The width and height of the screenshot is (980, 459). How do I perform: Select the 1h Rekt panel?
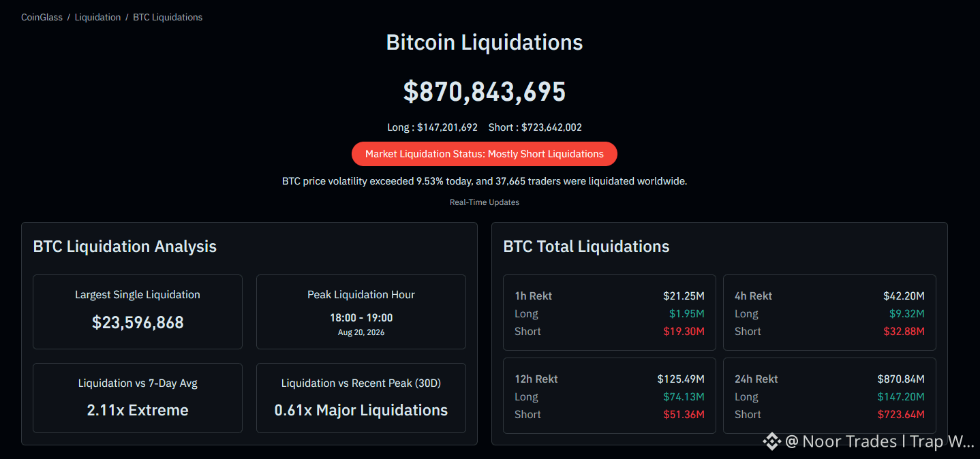609,313
